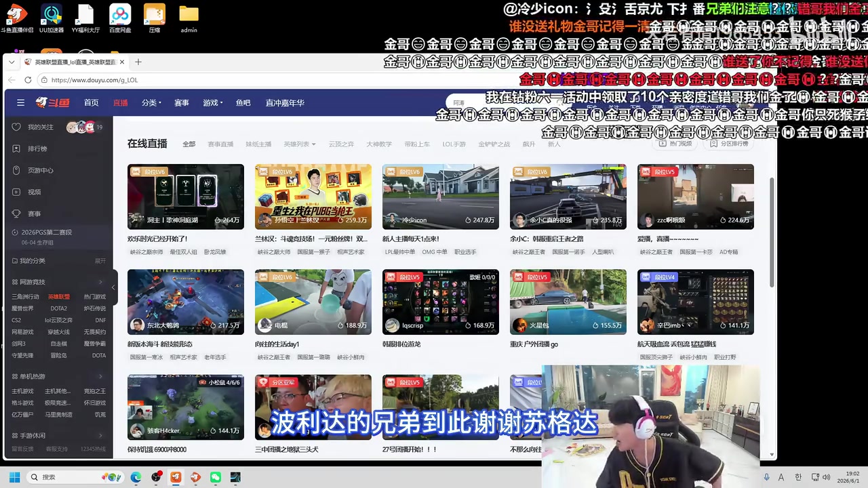Click the browser refresh icon

click(x=28, y=80)
